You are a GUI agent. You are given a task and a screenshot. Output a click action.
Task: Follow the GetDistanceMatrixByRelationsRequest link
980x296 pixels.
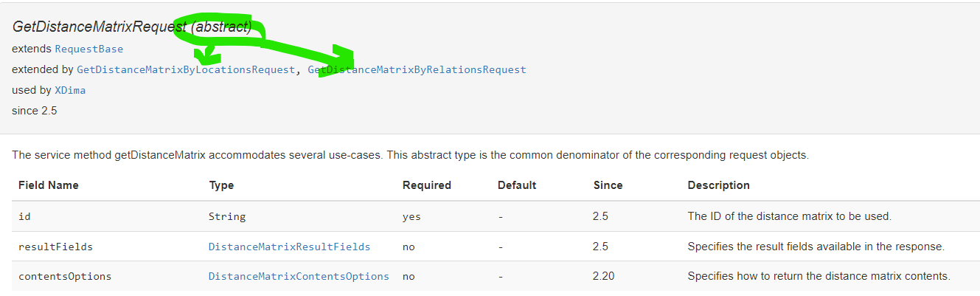pyautogui.click(x=417, y=70)
